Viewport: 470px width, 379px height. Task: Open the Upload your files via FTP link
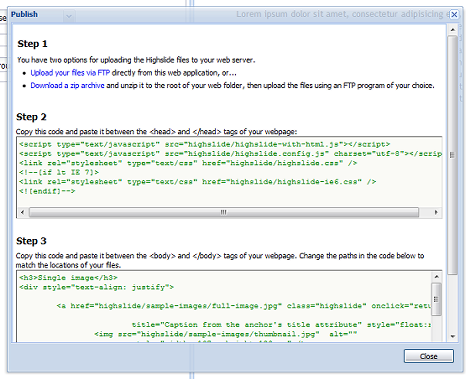[x=70, y=73]
